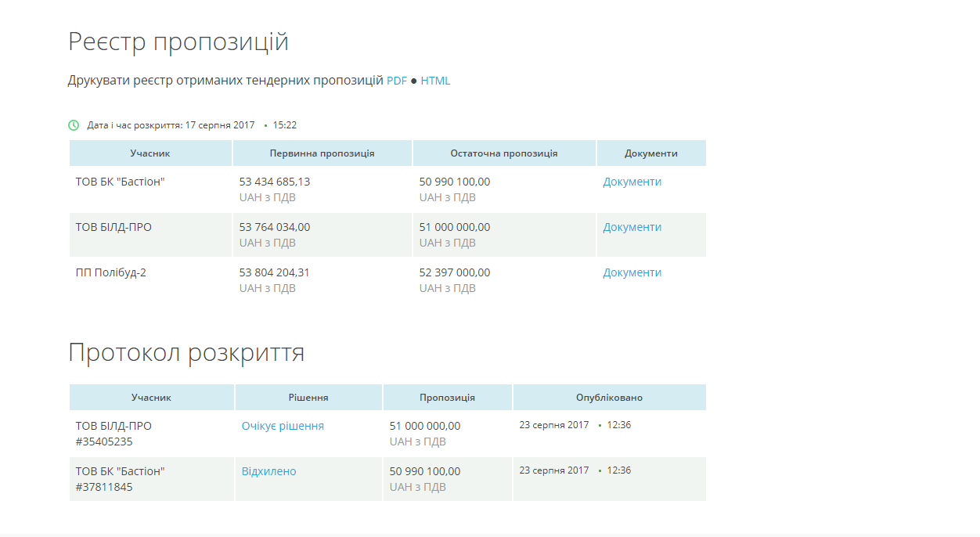Image resolution: width=980 pixels, height=537 pixels.
Task: Select the ПП Полібуд-2 participant name
Action: pos(110,272)
